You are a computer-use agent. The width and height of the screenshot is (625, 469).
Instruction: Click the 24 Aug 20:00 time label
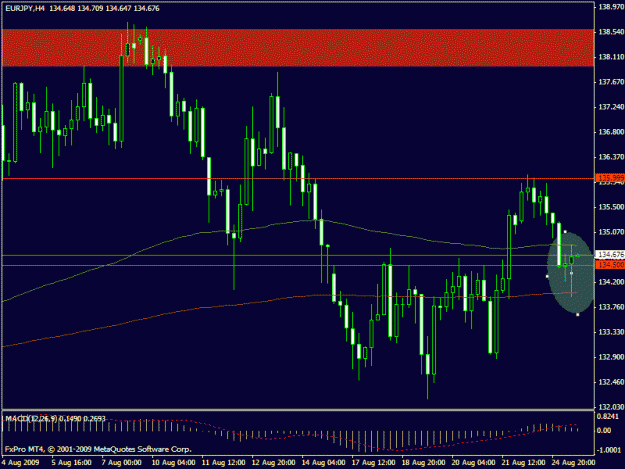coord(573,462)
